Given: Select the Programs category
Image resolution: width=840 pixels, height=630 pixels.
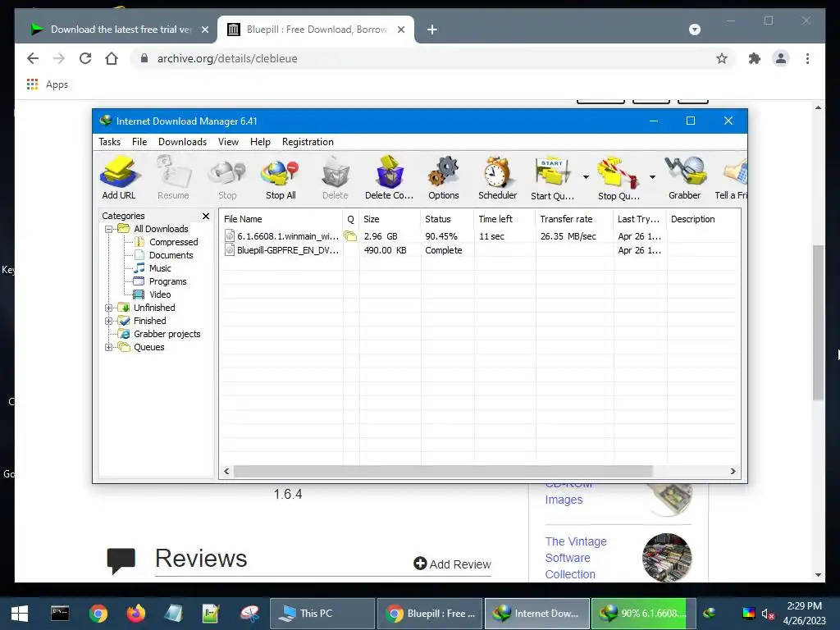Looking at the screenshot, I should [x=167, y=282].
